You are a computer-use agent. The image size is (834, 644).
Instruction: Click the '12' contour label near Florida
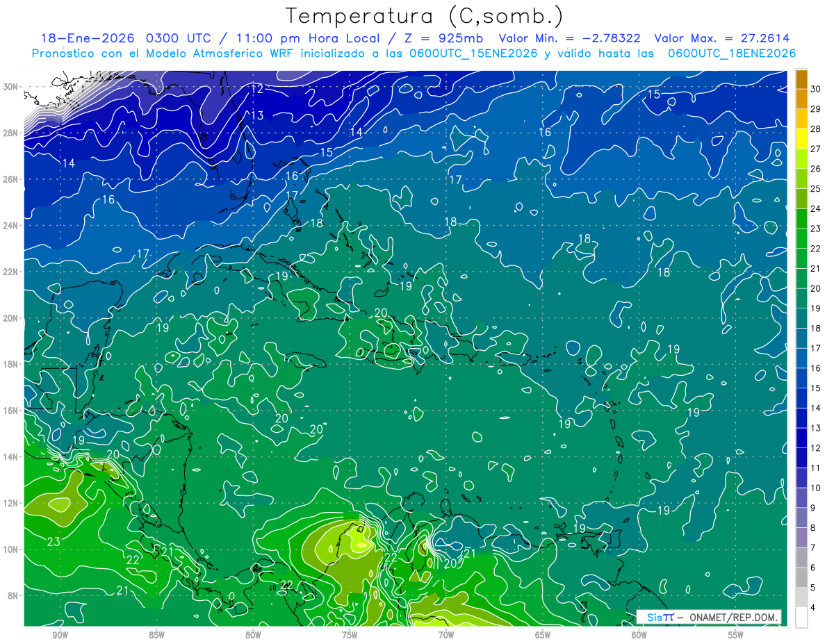(x=257, y=89)
